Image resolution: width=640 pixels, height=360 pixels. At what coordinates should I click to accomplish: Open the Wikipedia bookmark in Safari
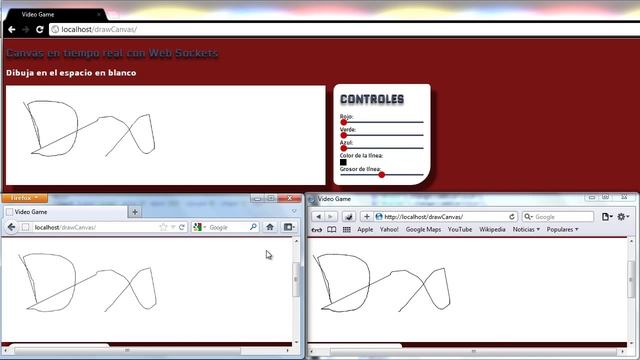492,230
